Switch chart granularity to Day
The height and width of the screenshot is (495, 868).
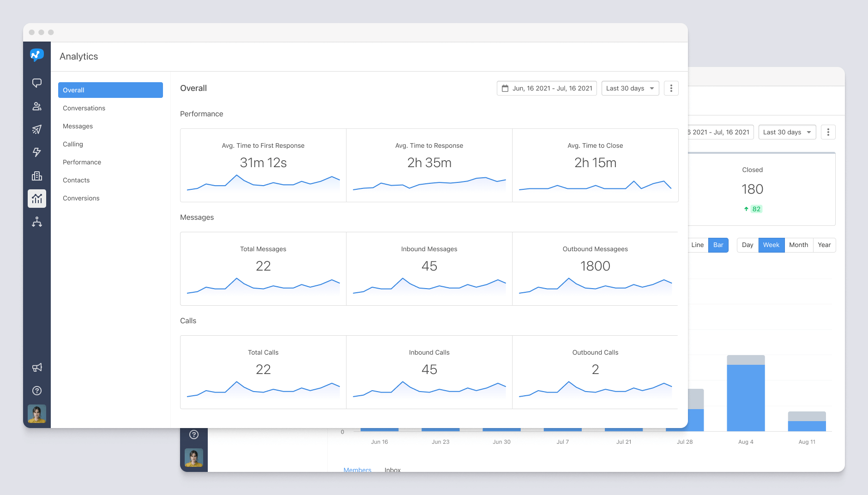(747, 245)
